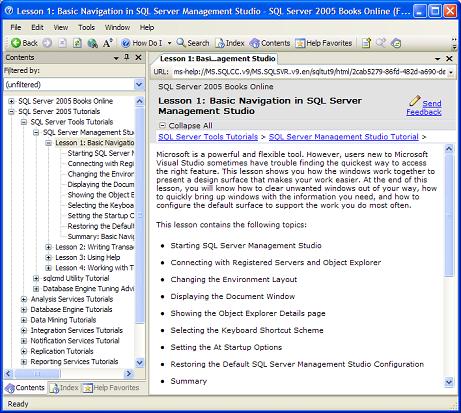Open the Window menu
Image resolution: width=461 pixels, height=413 pixels.
point(117,27)
